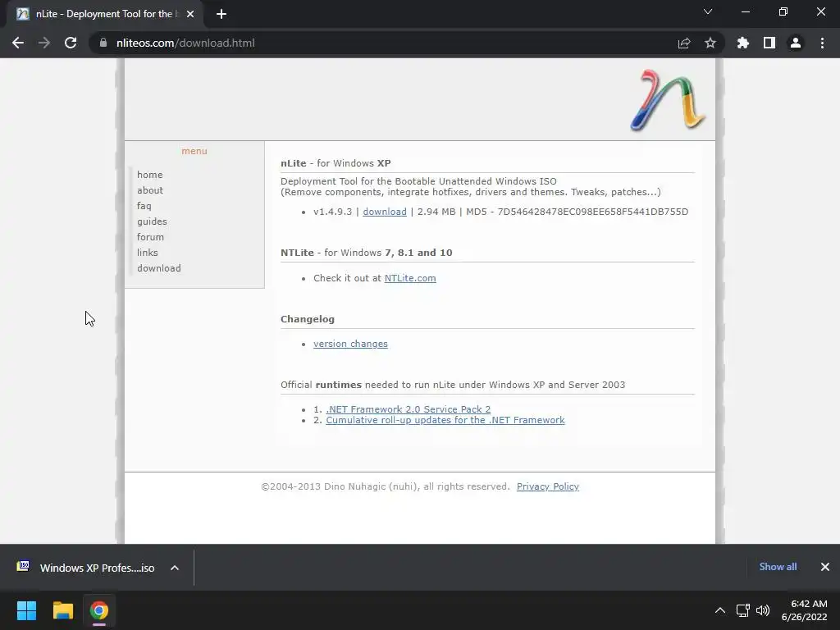
Task: Open faq in side menu
Action: tap(144, 206)
